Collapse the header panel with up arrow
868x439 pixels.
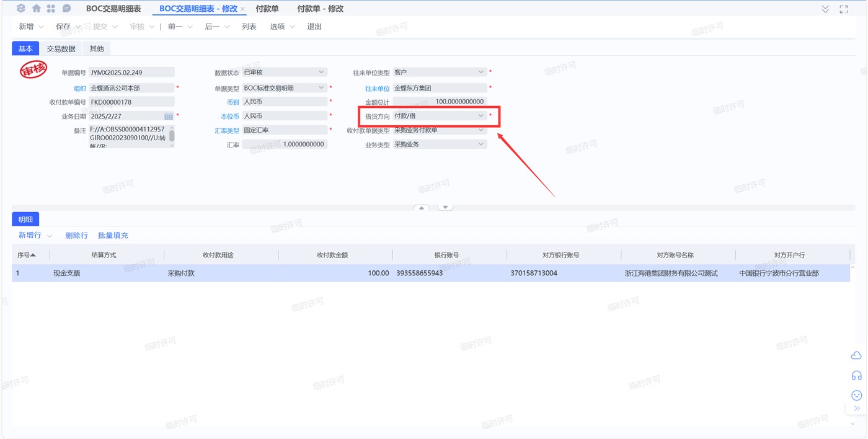(422, 208)
